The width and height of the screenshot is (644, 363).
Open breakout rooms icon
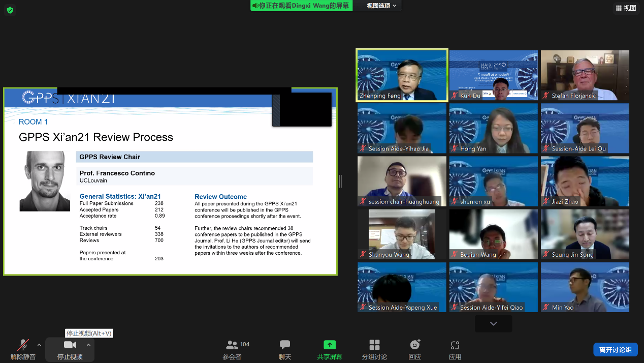[x=374, y=345]
